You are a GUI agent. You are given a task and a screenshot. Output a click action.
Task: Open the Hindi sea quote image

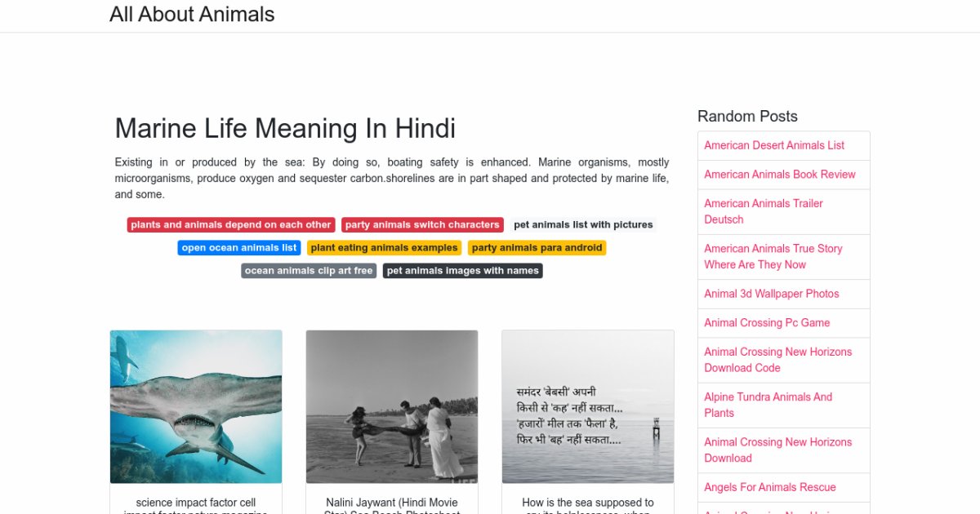click(588, 406)
